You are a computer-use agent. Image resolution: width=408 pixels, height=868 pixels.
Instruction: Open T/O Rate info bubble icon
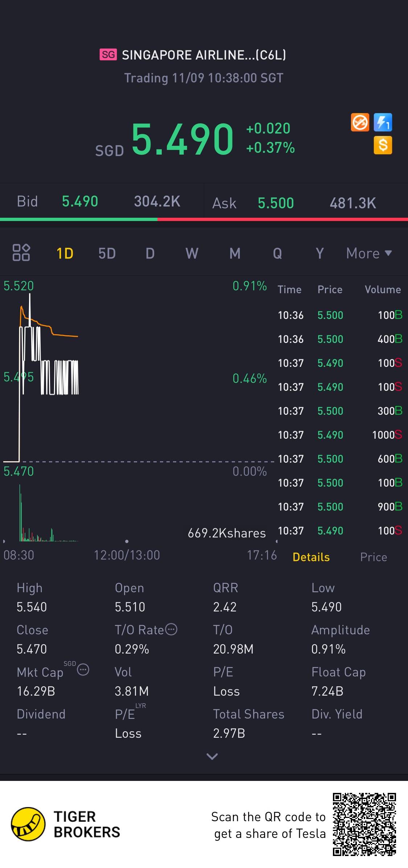click(x=171, y=629)
